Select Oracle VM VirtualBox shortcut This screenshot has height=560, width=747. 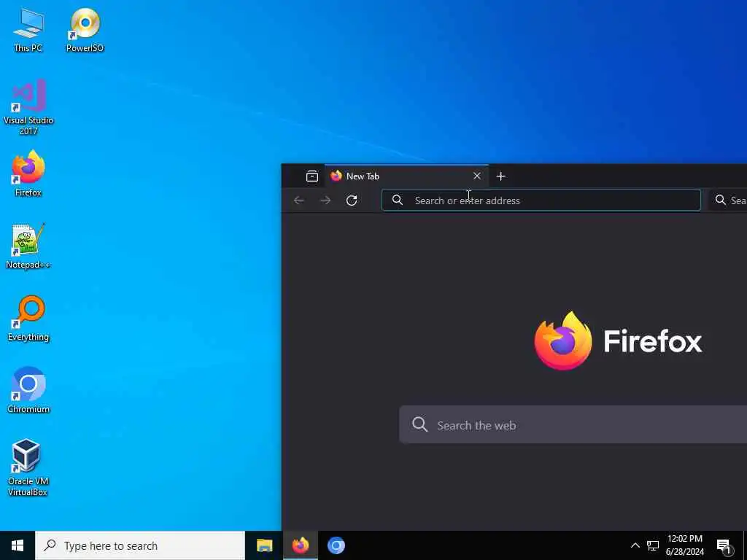coord(28,467)
